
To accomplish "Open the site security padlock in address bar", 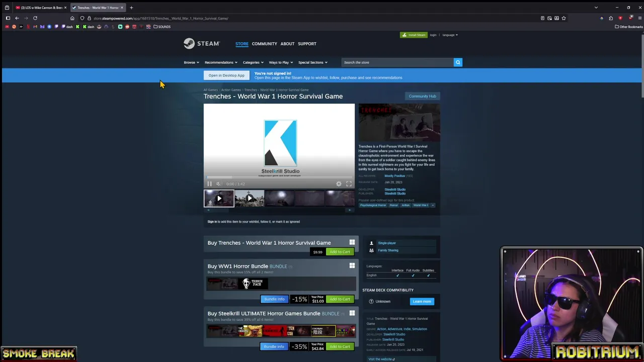I will 89,18.
